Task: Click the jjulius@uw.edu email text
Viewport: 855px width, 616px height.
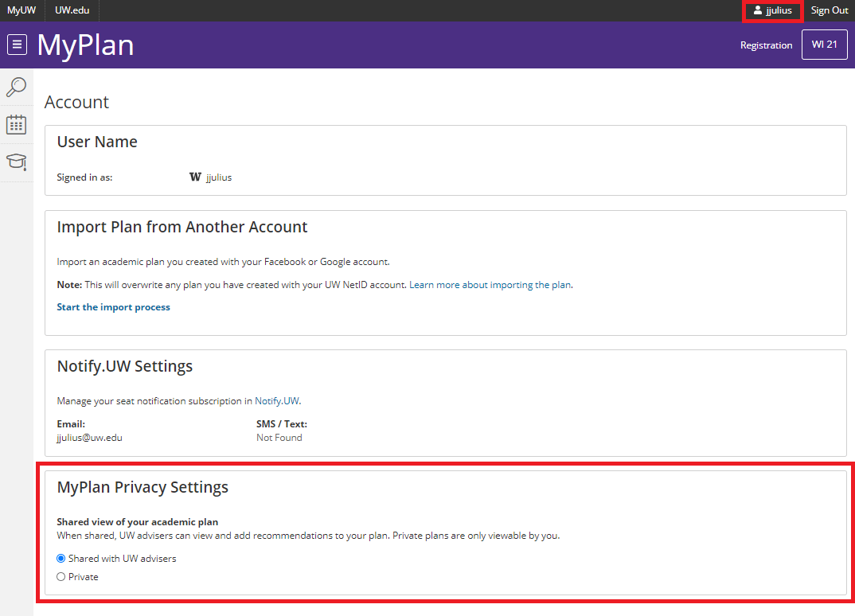Action: click(89, 437)
